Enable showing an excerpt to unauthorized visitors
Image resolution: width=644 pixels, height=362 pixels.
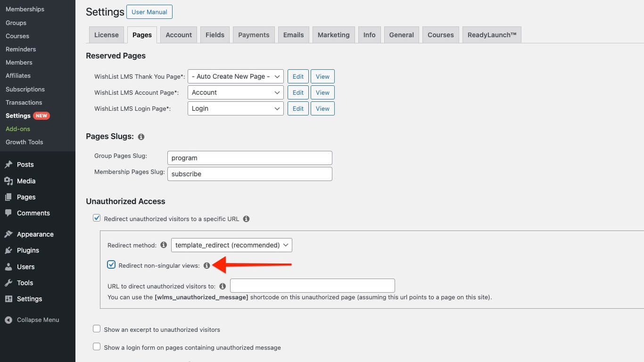click(97, 329)
